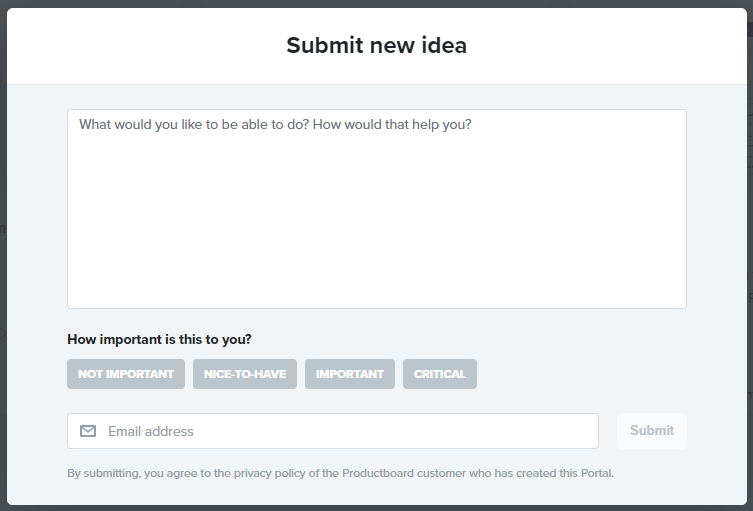Click the "Submit new idea" heading
Screen dimensions: 753x511
(x=376, y=45)
